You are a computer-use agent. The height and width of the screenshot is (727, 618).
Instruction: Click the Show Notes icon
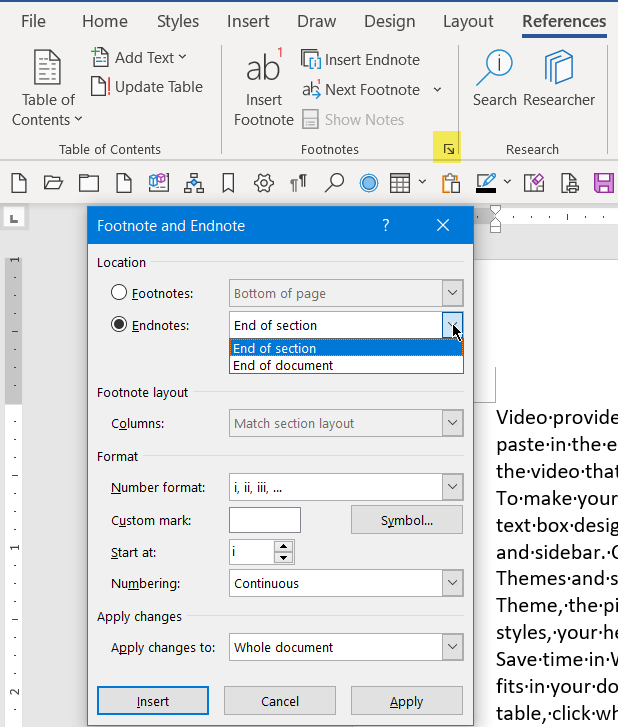coord(310,119)
